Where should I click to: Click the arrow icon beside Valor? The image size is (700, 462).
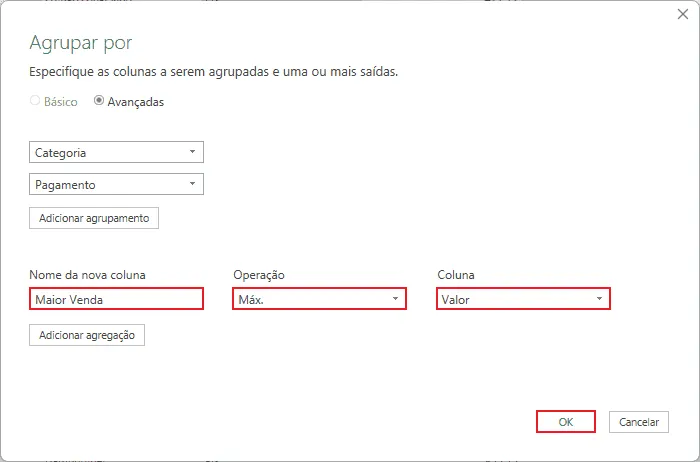point(599,299)
